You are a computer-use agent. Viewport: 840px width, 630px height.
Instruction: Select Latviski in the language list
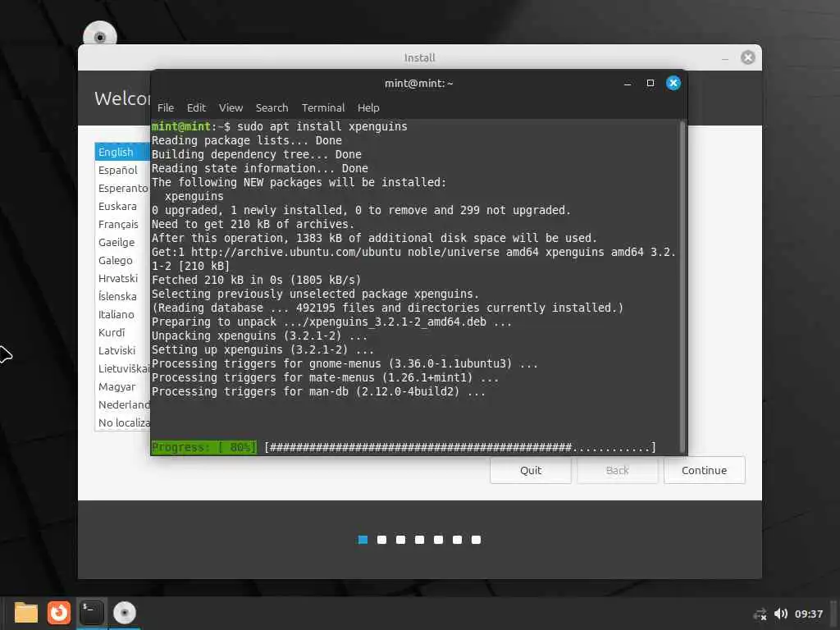(x=123, y=350)
